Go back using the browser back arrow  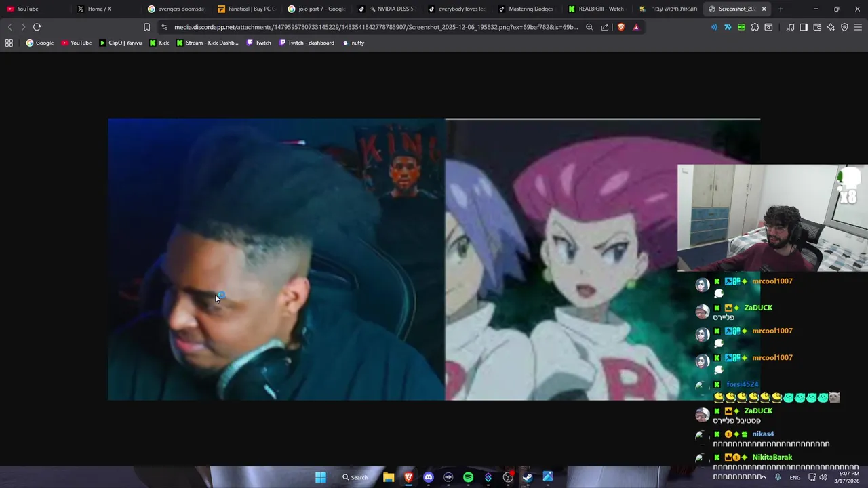click(9, 27)
